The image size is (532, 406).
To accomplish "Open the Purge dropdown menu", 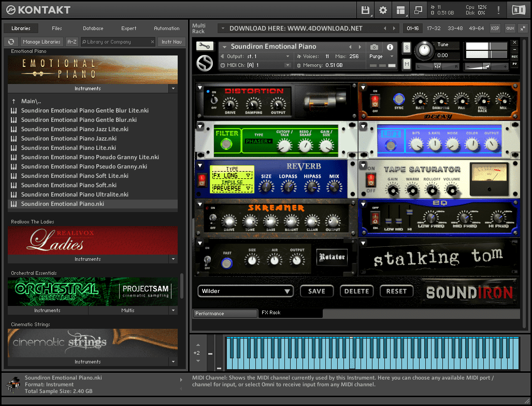I will [x=381, y=57].
